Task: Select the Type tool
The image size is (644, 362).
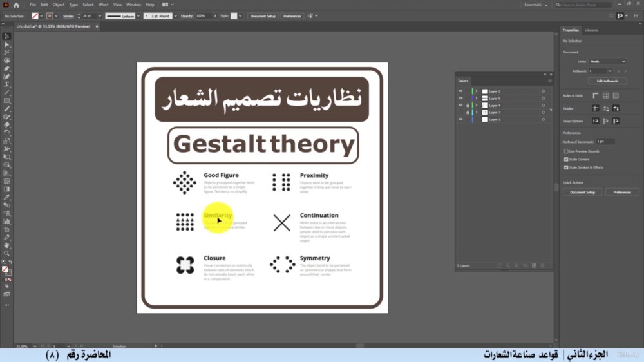Action: click(x=6, y=84)
